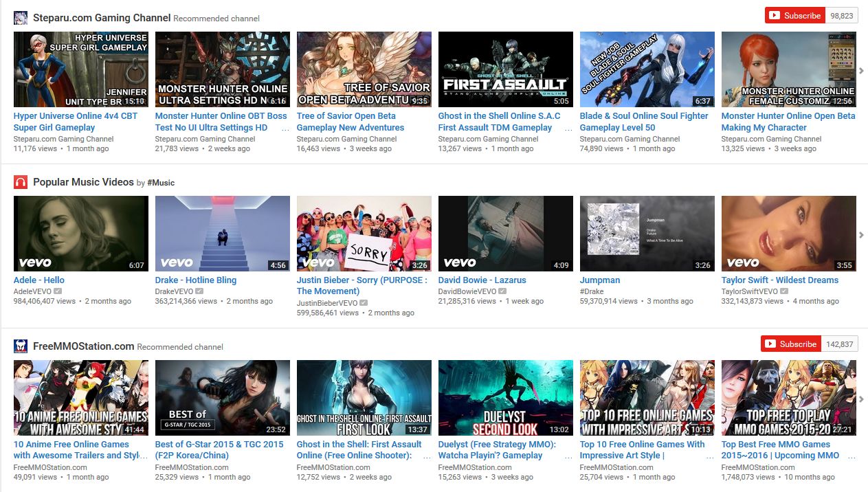868x492 pixels.
Task: Open Monster Hunter Online OBT Boss Test title
Action: [x=221, y=122]
